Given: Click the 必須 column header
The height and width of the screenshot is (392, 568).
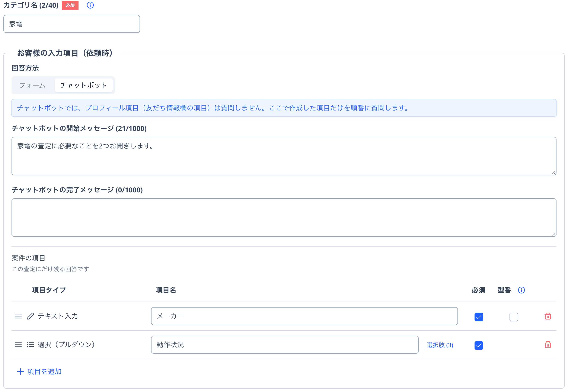Looking at the screenshot, I should pos(478,290).
